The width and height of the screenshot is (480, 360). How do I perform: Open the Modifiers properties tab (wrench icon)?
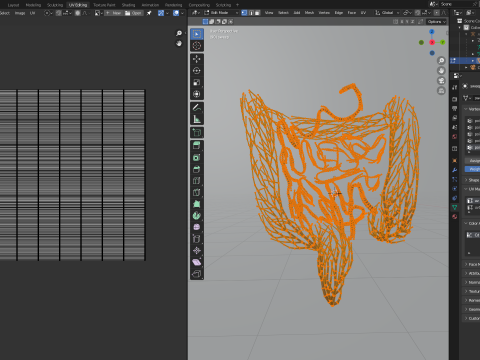(x=455, y=170)
